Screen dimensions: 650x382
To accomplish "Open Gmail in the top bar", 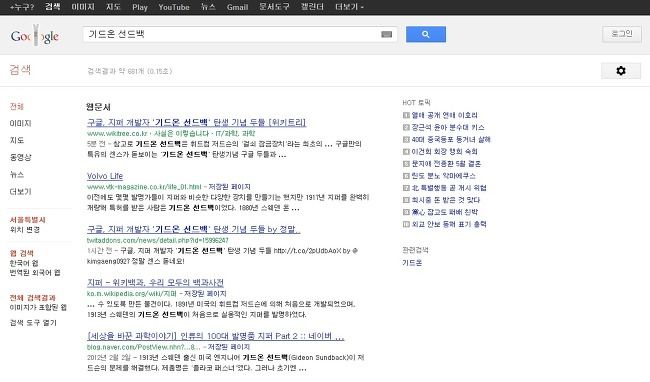I will coord(237,7).
